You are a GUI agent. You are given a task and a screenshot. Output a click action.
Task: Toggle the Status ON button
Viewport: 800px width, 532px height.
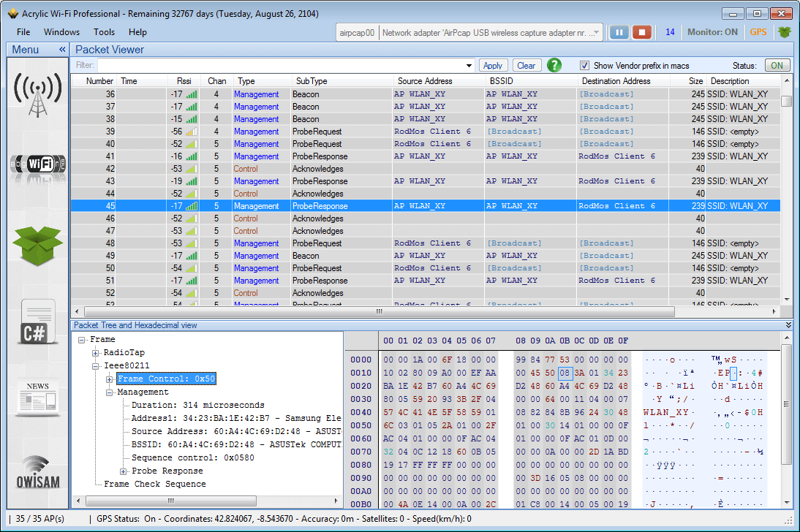click(x=777, y=65)
